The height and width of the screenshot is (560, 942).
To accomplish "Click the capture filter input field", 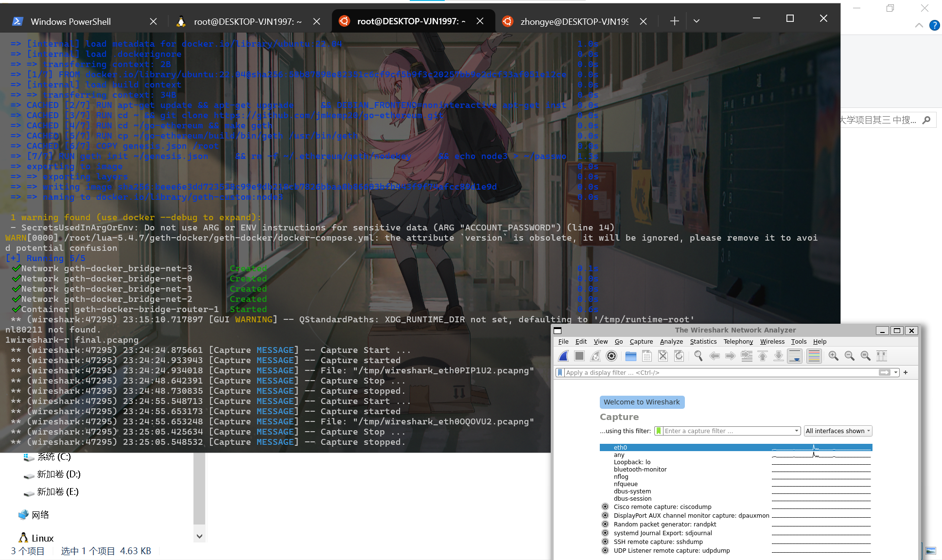I will 727,431.
